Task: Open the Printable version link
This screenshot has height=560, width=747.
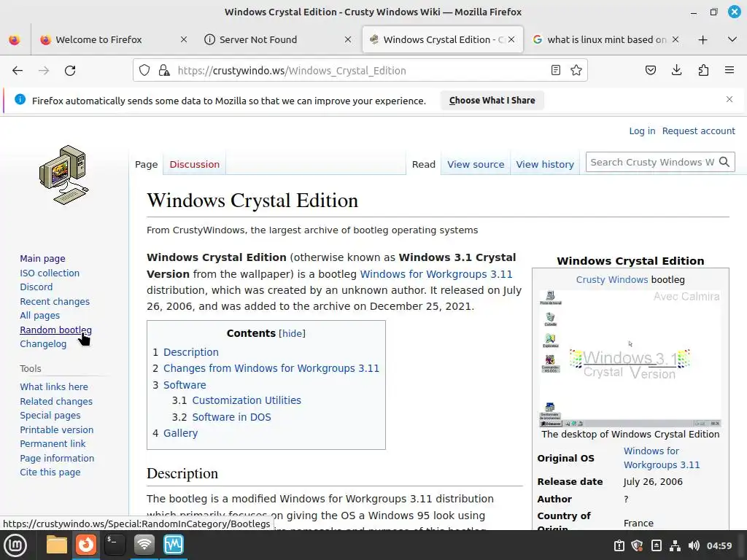Action: [57, 429]
